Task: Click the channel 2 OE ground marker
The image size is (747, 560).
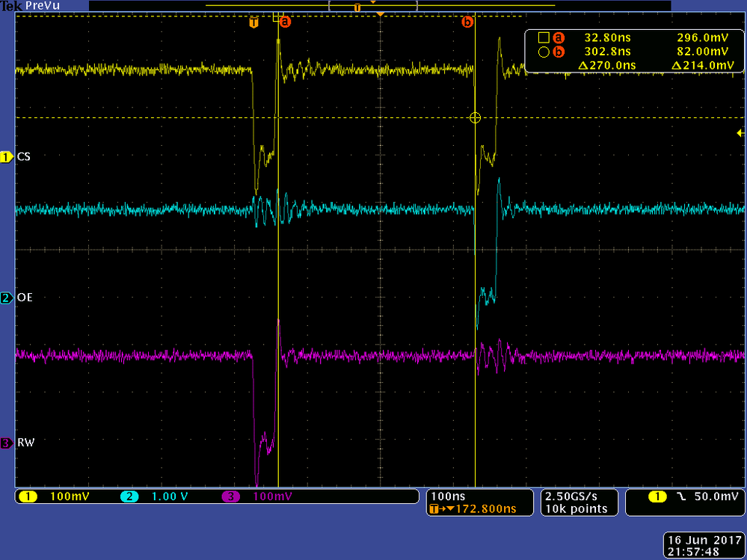Action: [x=7, y=298]
